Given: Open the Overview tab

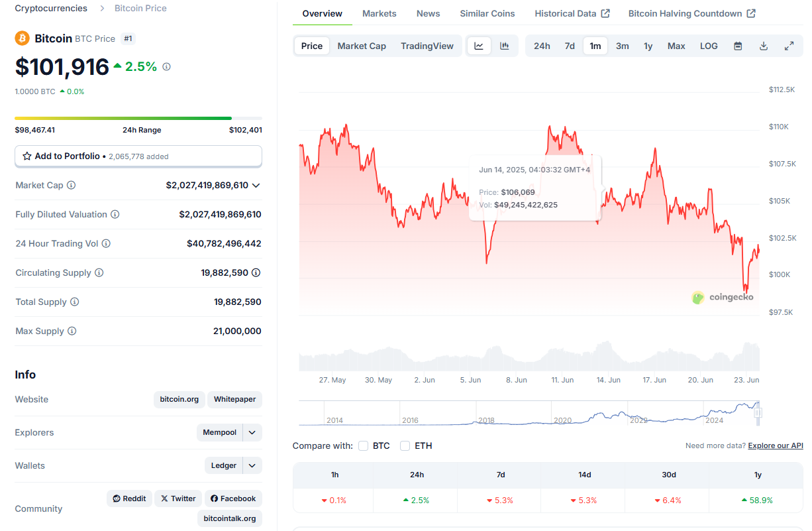Looking at the screenshot, I should click(323, 13).
